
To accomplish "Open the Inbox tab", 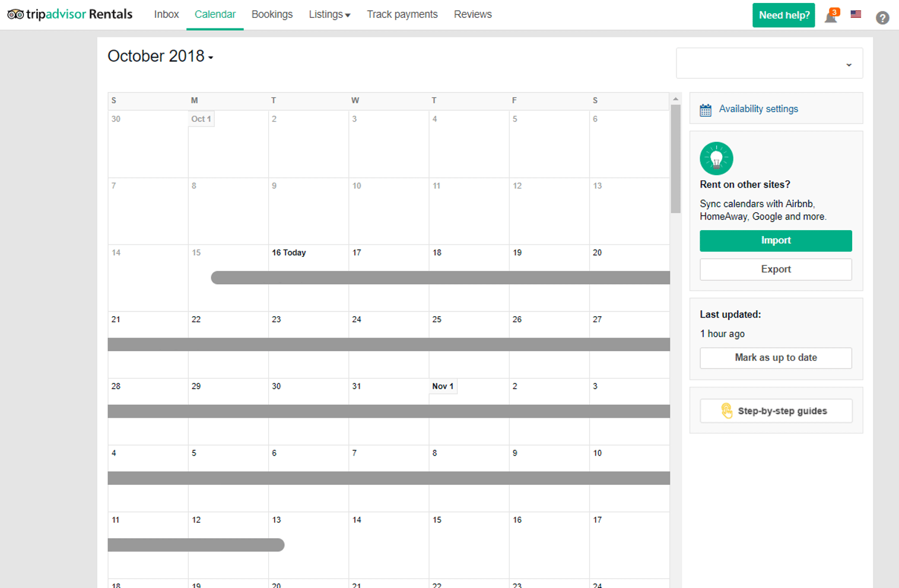I will [x=166, y=14].
